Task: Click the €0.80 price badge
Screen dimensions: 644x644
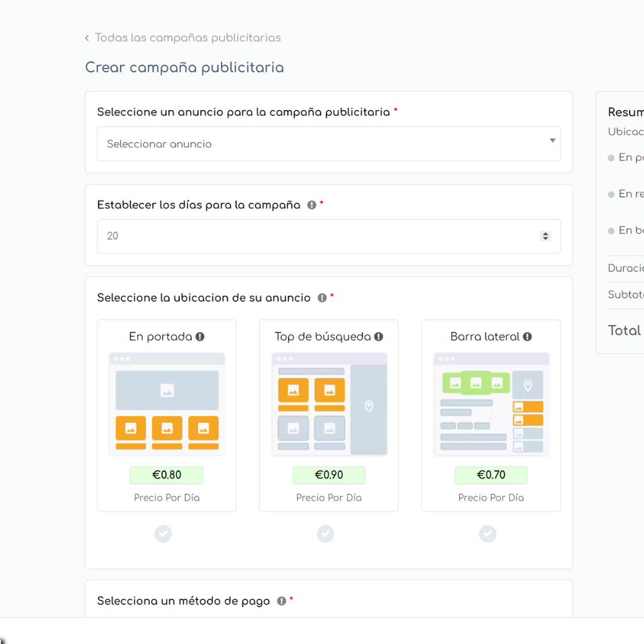Action: [x=166, y=475]
